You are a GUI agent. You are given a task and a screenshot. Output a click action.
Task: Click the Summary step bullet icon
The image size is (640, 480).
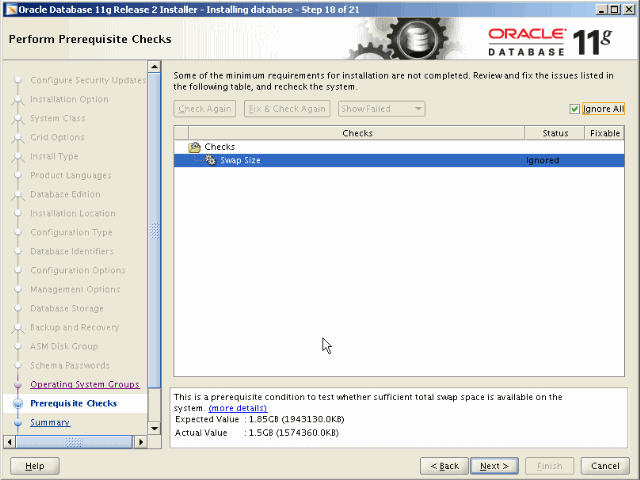click(18, 422)
